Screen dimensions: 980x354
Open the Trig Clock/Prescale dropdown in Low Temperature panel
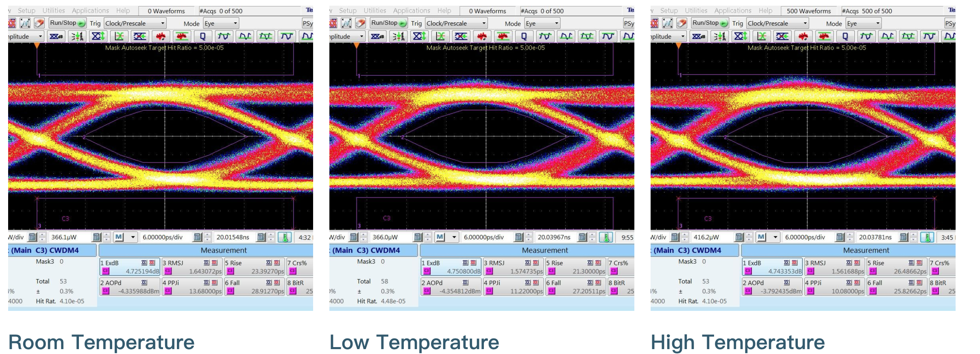456,23
